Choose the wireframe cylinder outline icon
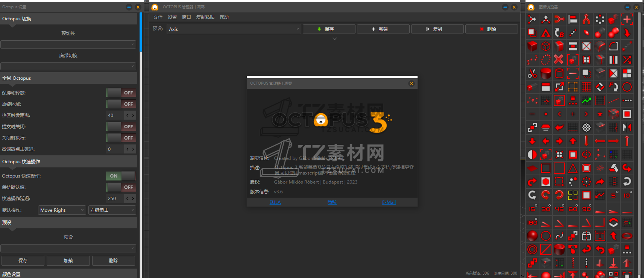644x278 pixels. (x=559, y=73)
